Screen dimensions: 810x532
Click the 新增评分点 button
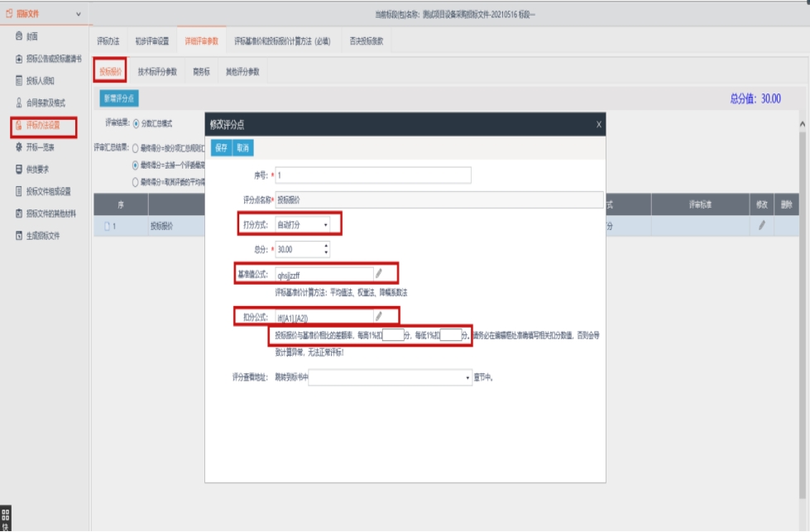click(x=119, y=98)
